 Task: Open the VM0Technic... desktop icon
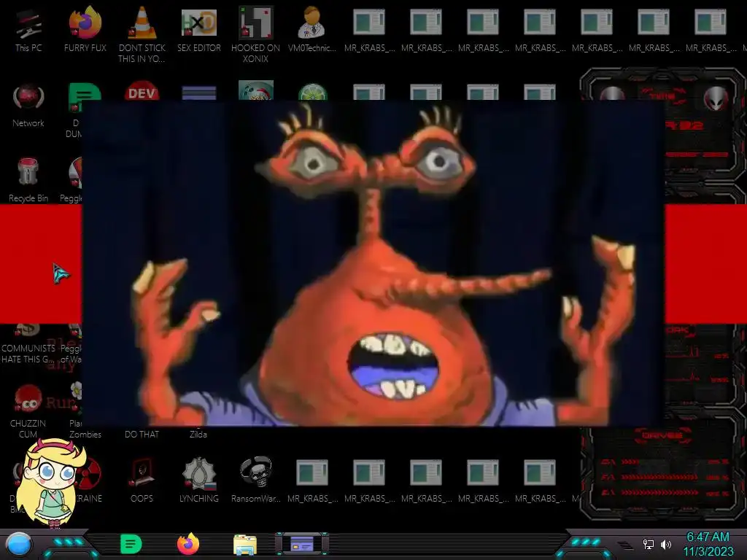pos(312,29)
